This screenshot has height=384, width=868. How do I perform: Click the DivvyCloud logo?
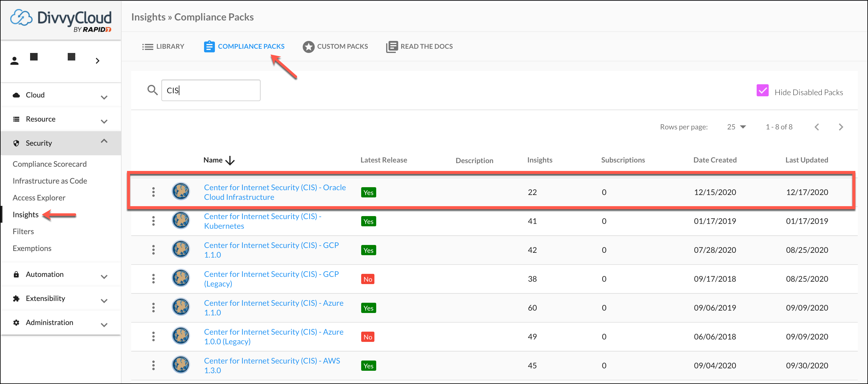click(x=61, y=20)
